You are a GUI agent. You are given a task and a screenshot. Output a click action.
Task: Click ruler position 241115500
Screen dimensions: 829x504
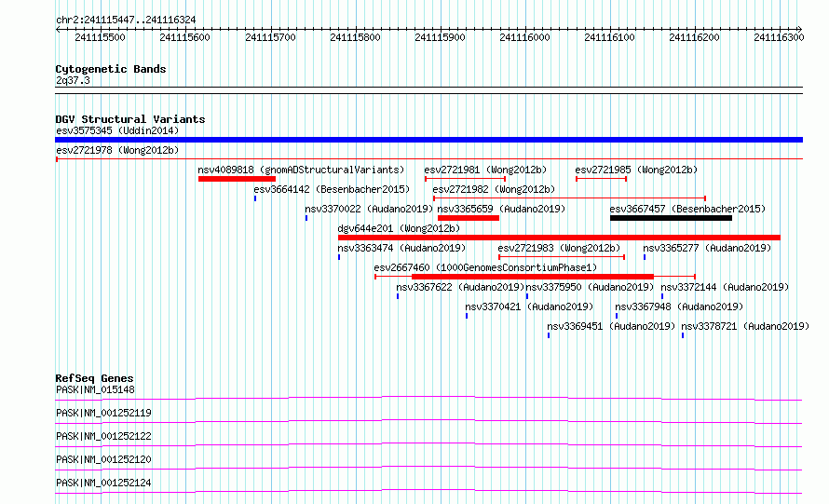pos(100,37)
